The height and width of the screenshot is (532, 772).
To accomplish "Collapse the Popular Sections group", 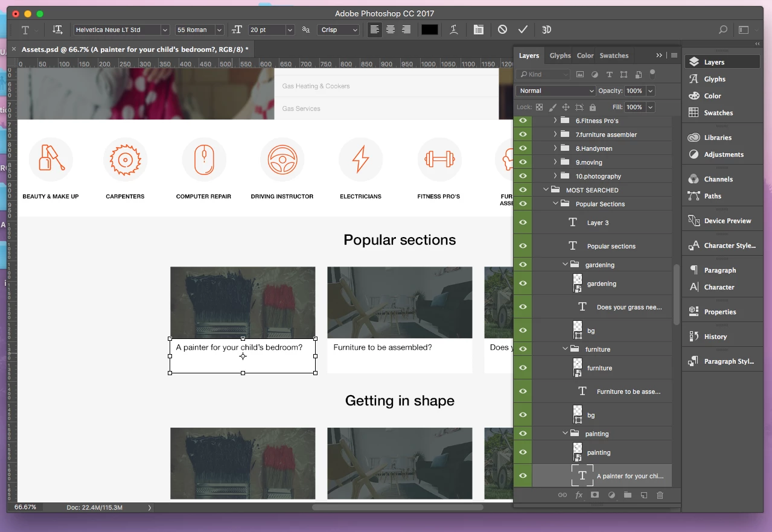I will [x=555, y=204].
